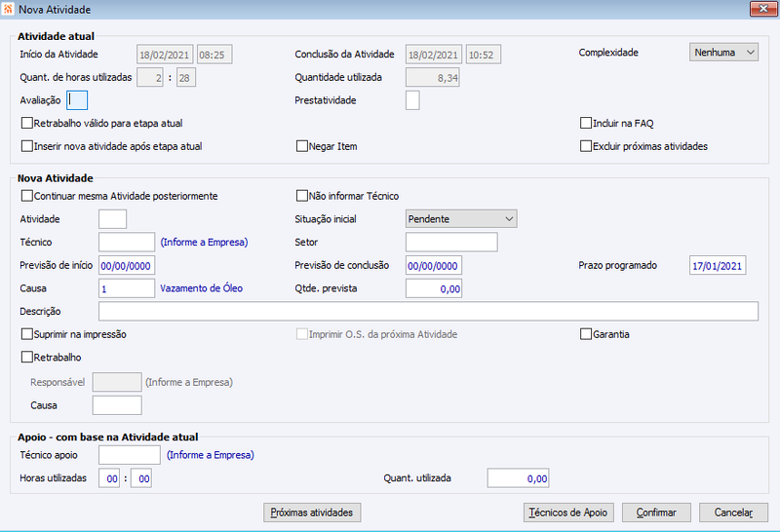Viewport: 780px width, 532px height.
Task: Click the Prestatividade input box
Action: (412, 100)
